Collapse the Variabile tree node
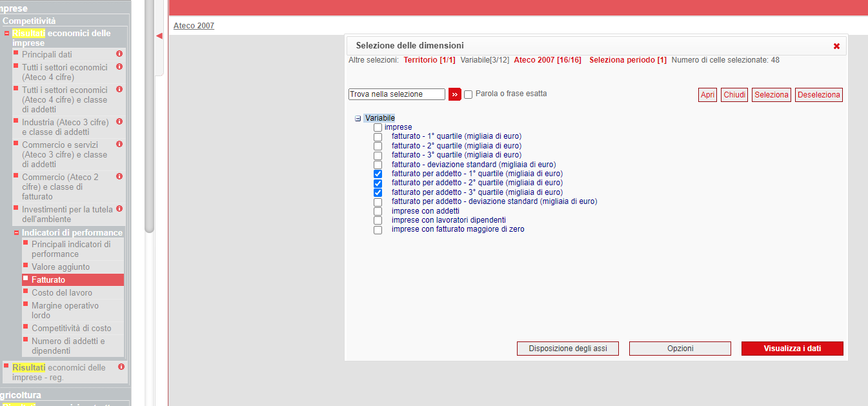Viewport: 868px width, 406px height. [x=358, y=119]
